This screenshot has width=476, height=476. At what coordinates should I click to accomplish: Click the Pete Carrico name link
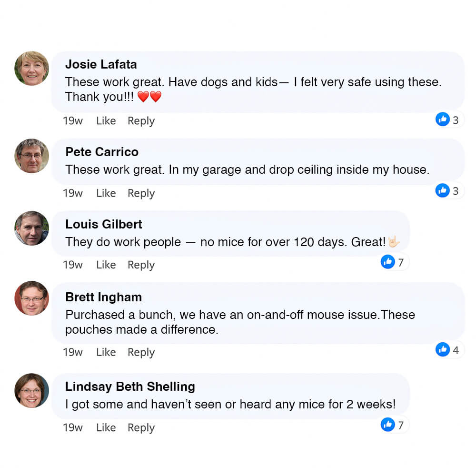[102, 152]
